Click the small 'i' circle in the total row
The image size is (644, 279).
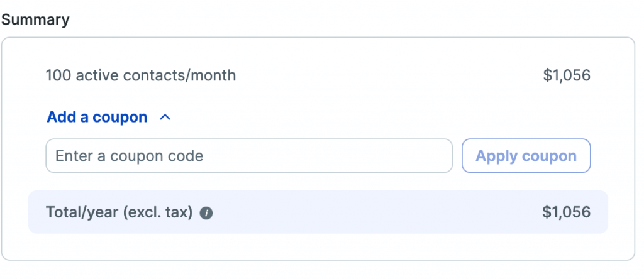[206, 213]
